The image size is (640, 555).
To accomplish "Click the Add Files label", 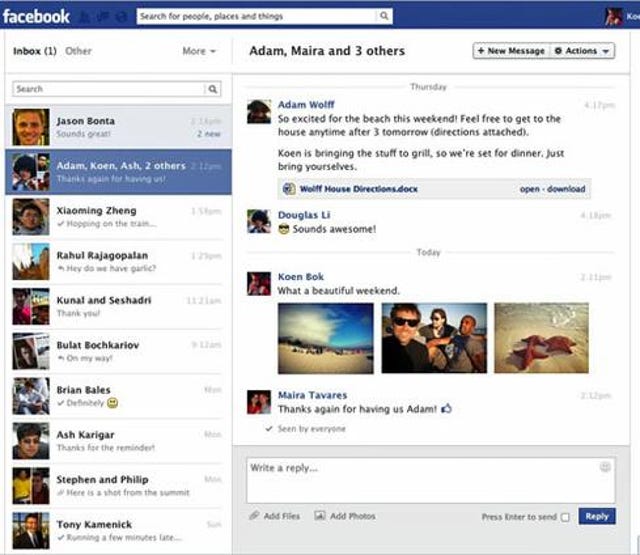I will (x=282, y=516).
